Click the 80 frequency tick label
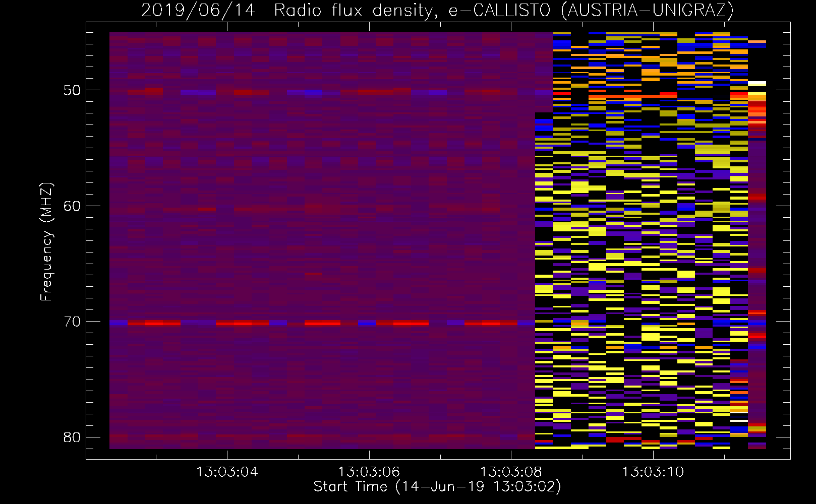Image resolution: width=816 pixels, height=504 pixels. (72, 437)
